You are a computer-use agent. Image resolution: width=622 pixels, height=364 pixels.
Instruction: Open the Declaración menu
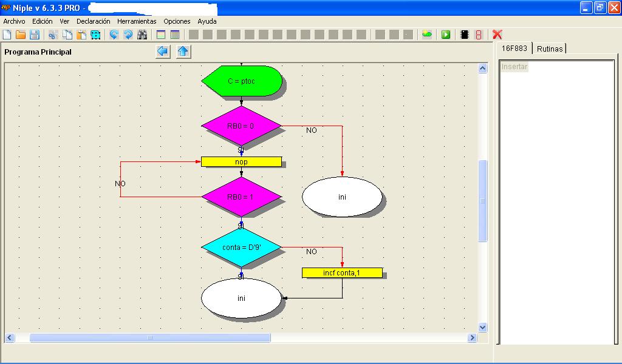click(93, 21)
